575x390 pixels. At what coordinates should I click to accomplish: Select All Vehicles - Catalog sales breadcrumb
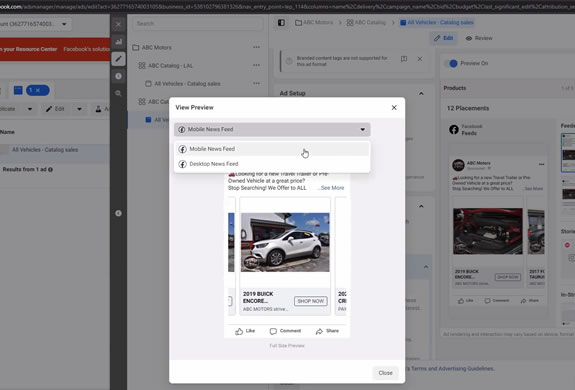(436, 23)
